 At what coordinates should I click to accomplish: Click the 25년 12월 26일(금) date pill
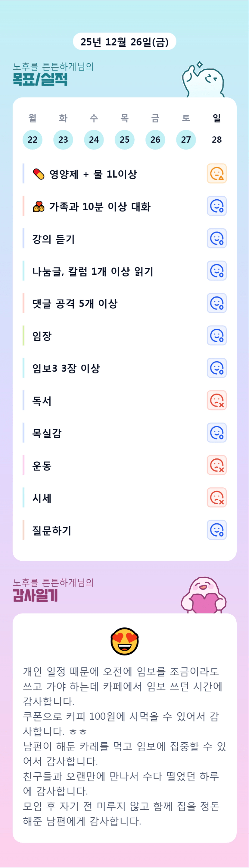(x=125, y=41)
